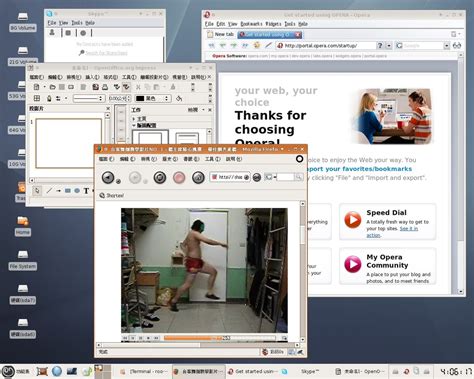Viewport: 474px width, 379px height.
Task: Select the arrow pointer tool in Impress
Action: (x=37, y=191)
